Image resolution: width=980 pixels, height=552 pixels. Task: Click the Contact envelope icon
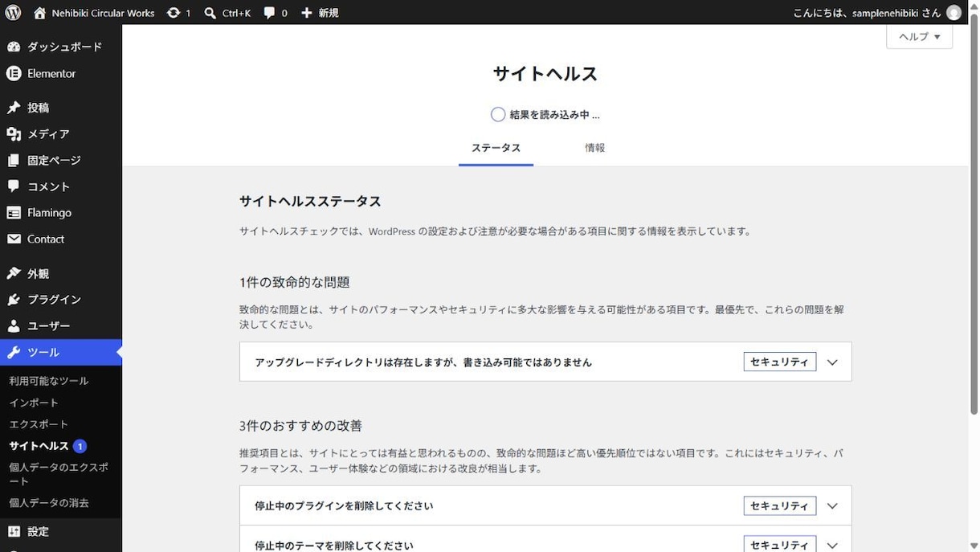coord(14,239)
